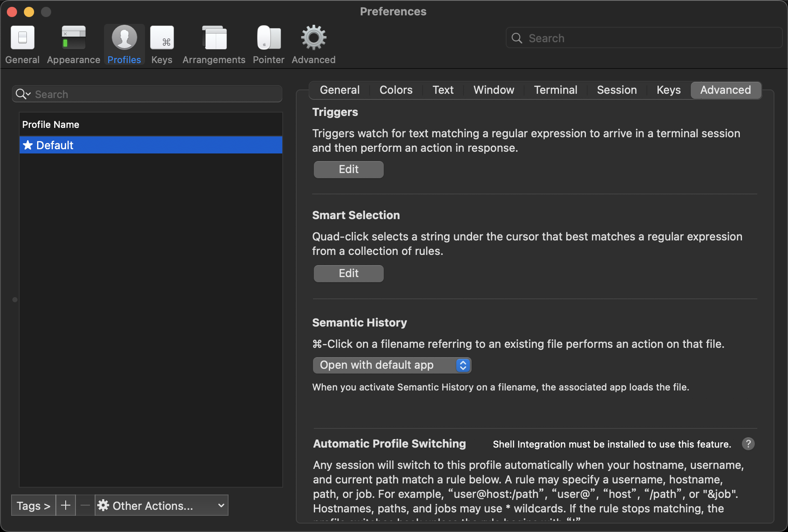This screenshot has width=788, height=532.
Task: Open the Advanced gear icon in toolbar
Action: tap(313, 45)
